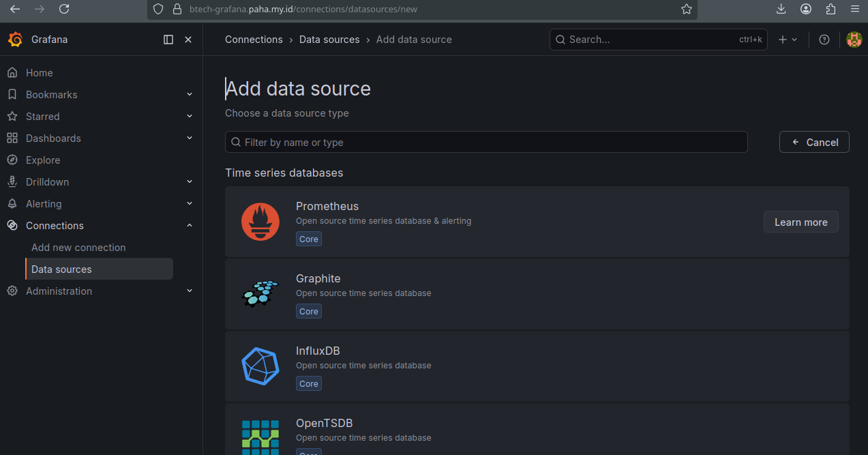Viewport: 868px width, 455px height.
Task: Click the Starred star icon
Action: click(12, 117)
